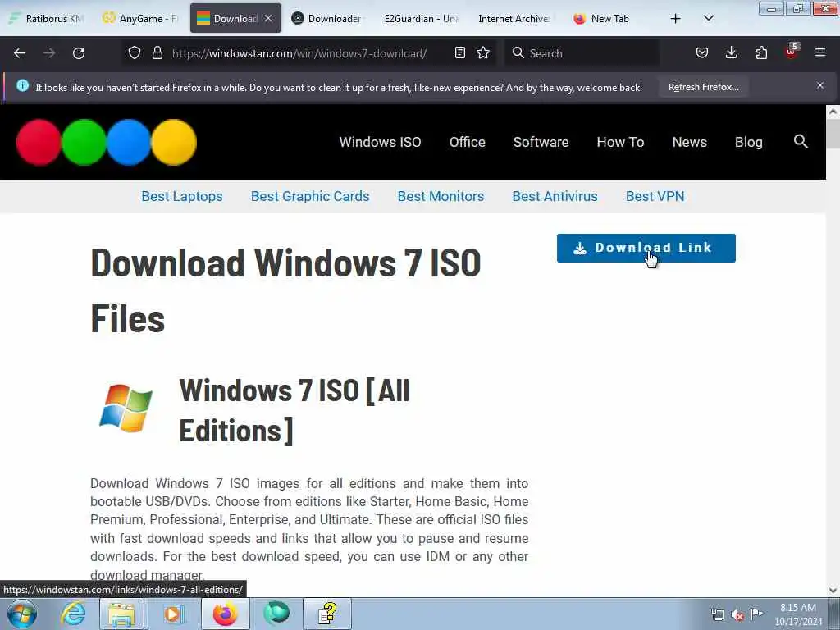Click the taskbar clock showing 8:15 AM
840x630 pixels.
pos(798,614)
